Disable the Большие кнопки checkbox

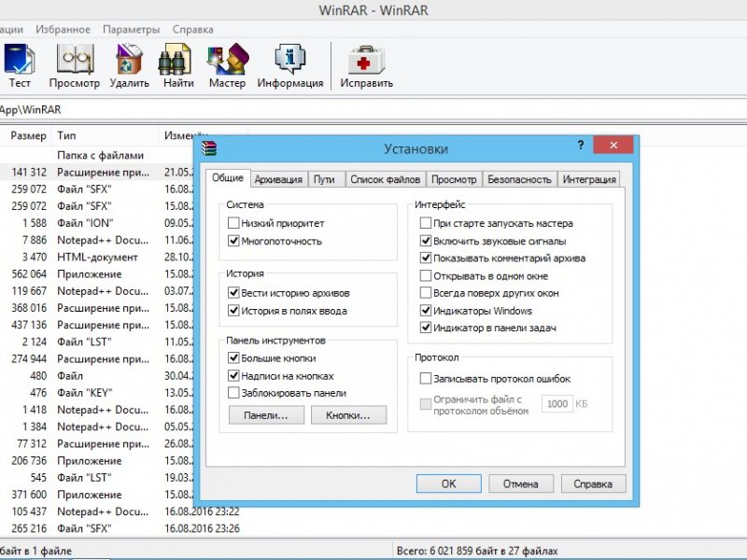point(233,357)
